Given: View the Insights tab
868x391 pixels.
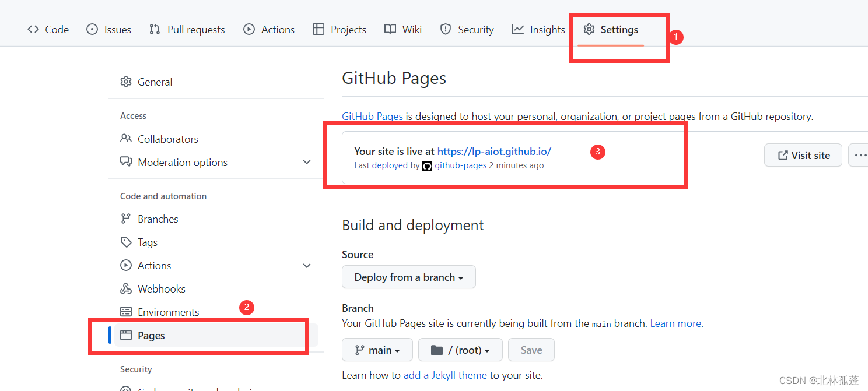Looking at the screenshot, I should point(538,29).
